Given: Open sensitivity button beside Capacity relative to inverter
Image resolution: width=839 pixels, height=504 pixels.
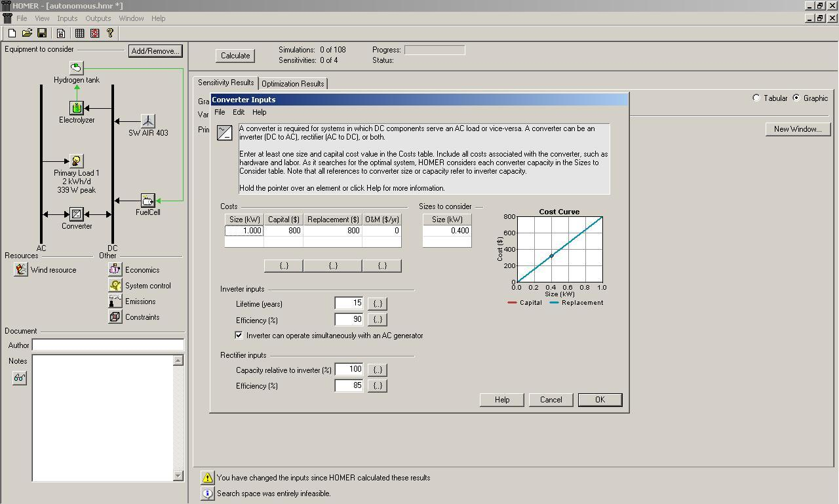Looking at the screenshot, I should click(x=378, y=370).
